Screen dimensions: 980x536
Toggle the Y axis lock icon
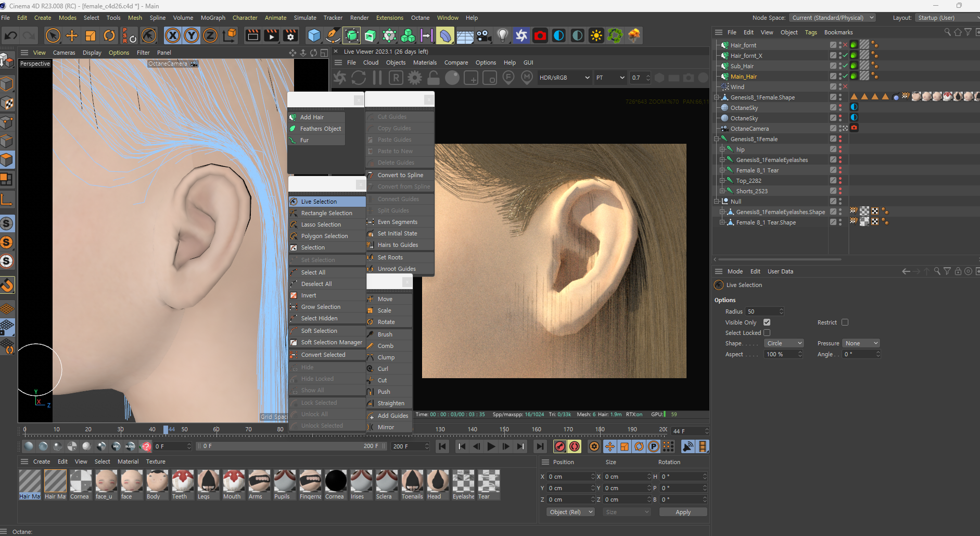(x=192, y=35)
